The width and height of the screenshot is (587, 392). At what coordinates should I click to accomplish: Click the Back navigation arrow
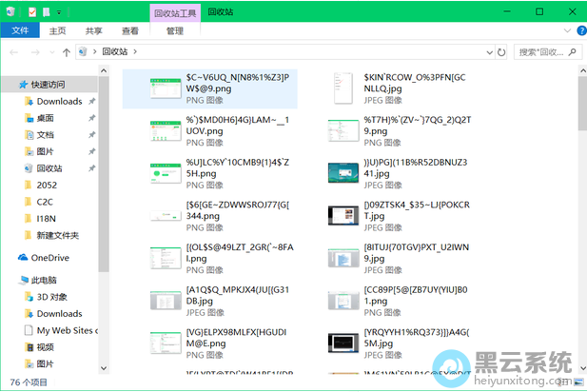[13, 51]
